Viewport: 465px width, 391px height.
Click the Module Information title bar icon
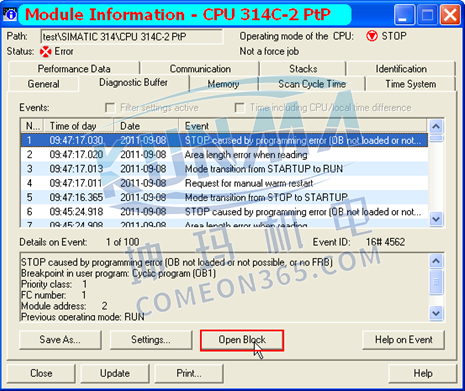(x=10, y=14)
